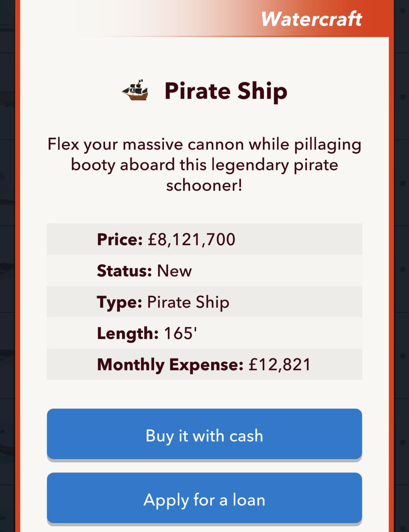The image size is (409, 532).
Task: Click Apply for a loan
Action: coord(204,499)
